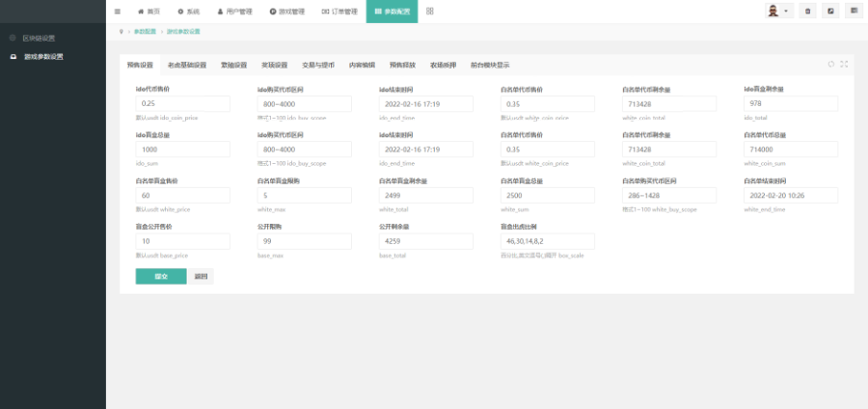868x409 pixels.
Task: Click the fullscreen icon on the panel header
Action: coord(844,65)
